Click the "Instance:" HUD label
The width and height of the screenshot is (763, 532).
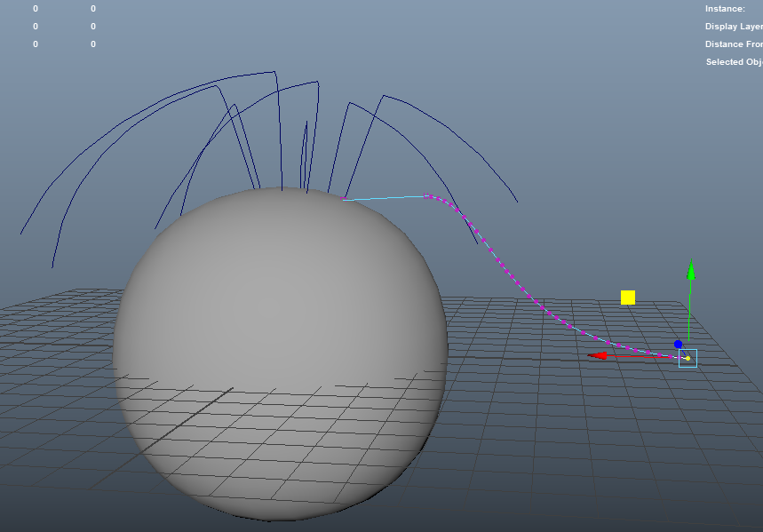tap(725, 9)
